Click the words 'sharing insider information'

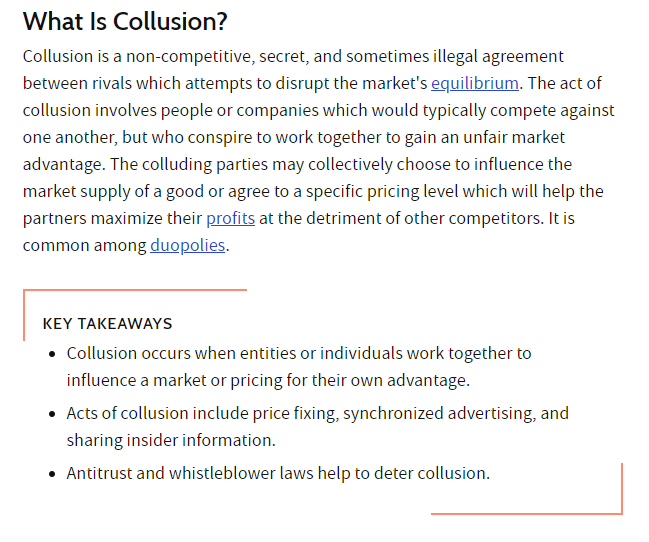(170, 441)
